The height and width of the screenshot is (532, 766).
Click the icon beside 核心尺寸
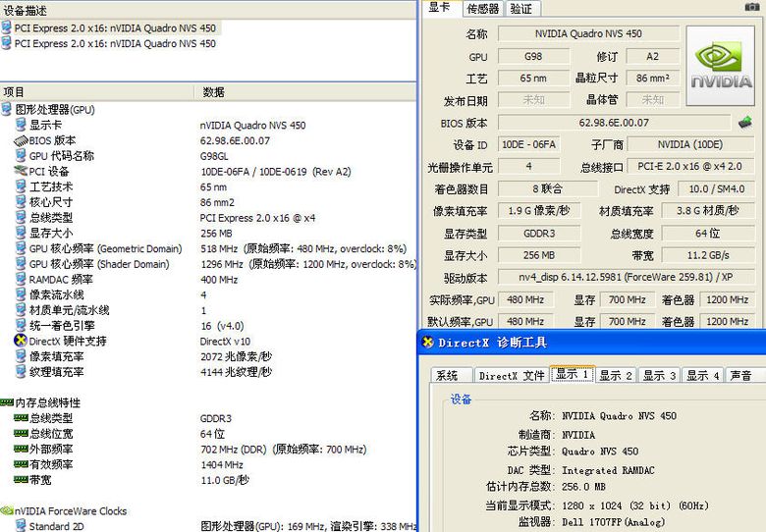(x=21, y=201)
